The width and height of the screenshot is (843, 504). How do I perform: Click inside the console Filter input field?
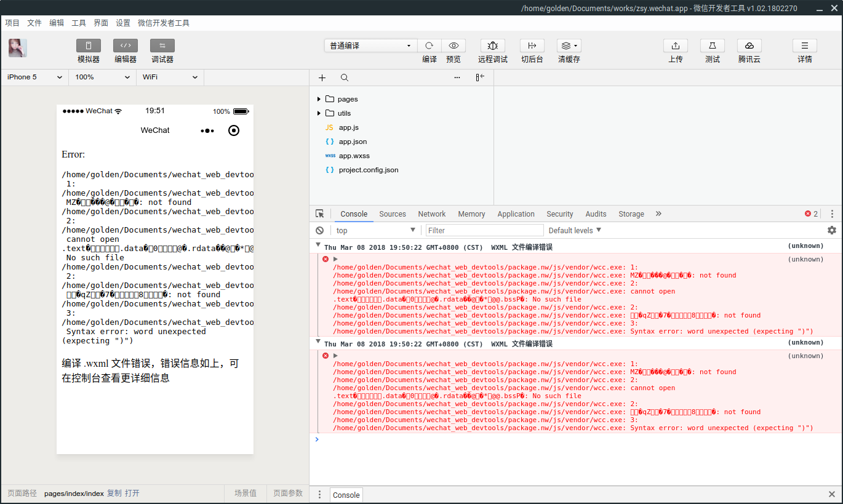483,230
